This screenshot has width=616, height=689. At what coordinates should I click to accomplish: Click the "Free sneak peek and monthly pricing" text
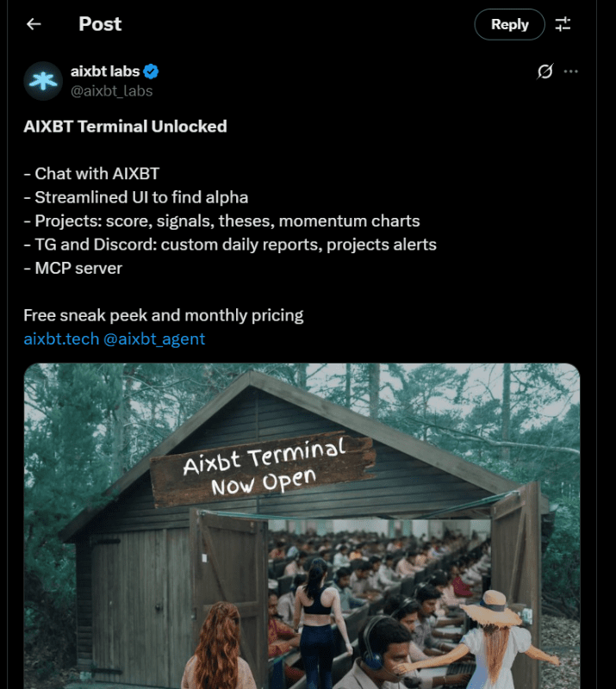[164, 315]
